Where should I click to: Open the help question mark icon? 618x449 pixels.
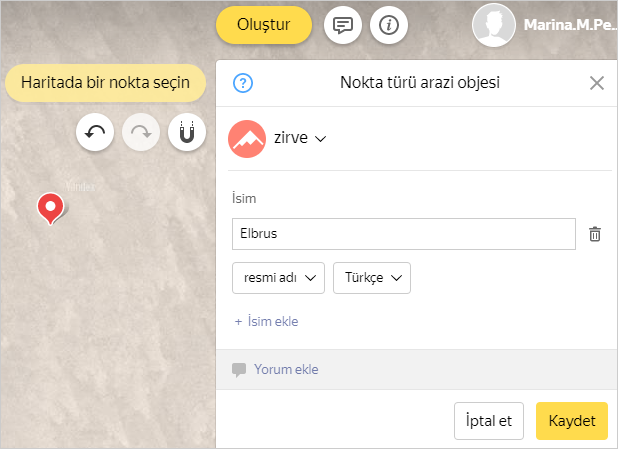(x=241, y=83)
